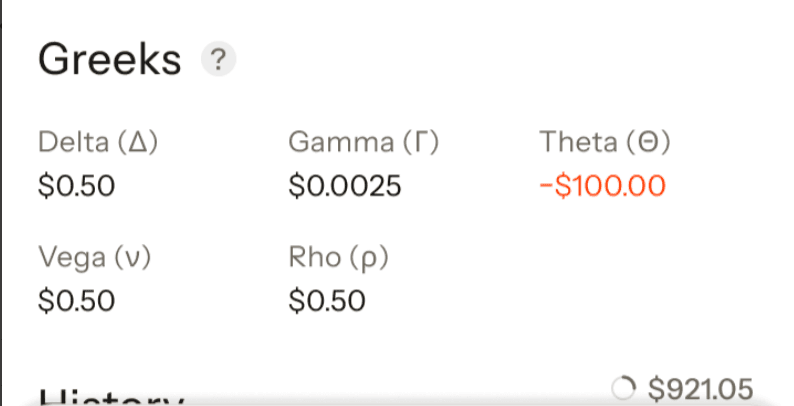Click the word Rho in its label
794x406 pixels.
pyautogui.click(x=314, y=257)
